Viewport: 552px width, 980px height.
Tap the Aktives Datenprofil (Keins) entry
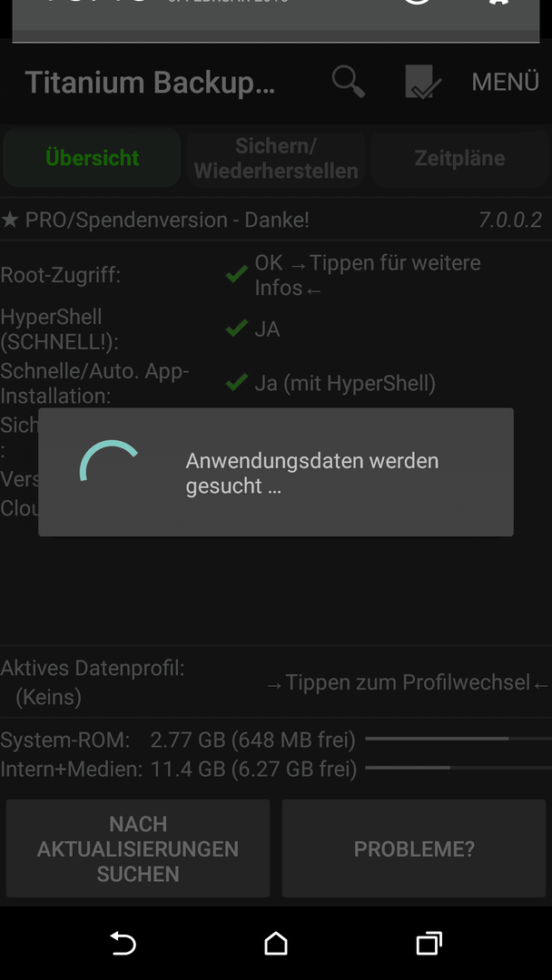coord(93,682)
